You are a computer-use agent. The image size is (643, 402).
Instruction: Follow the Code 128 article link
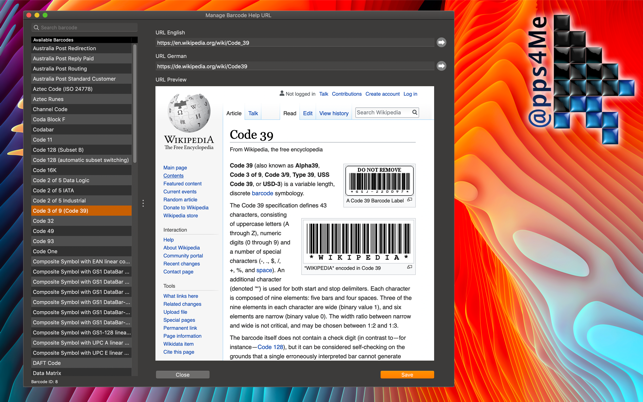click(270, 347)
